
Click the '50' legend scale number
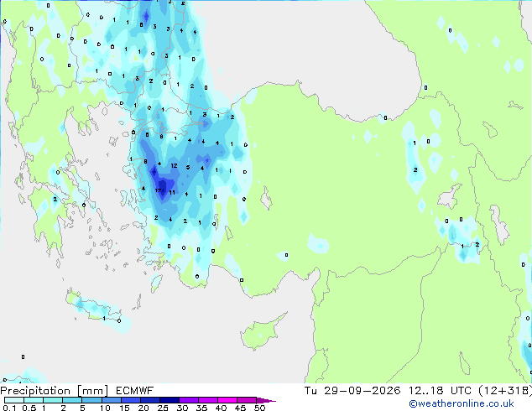[x=259, y=408]
